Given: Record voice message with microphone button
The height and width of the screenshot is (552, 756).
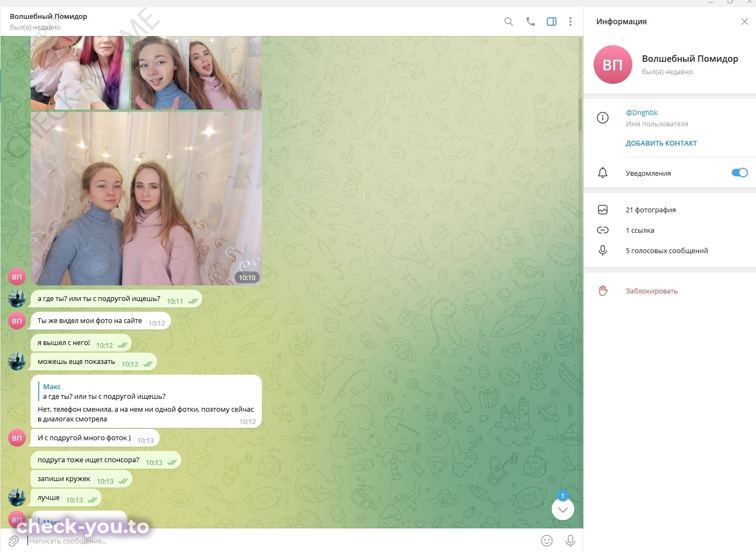Looking at the screenshot, I should (x=570, y=541).
